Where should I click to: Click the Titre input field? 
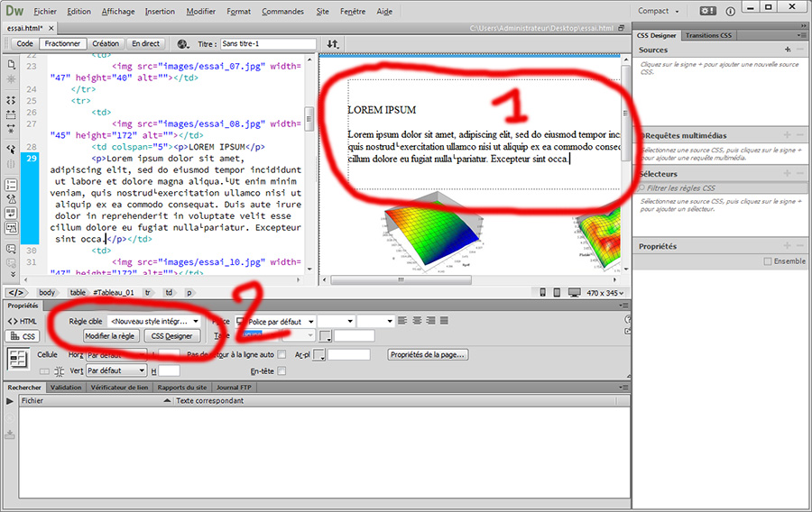coord(268,44)
